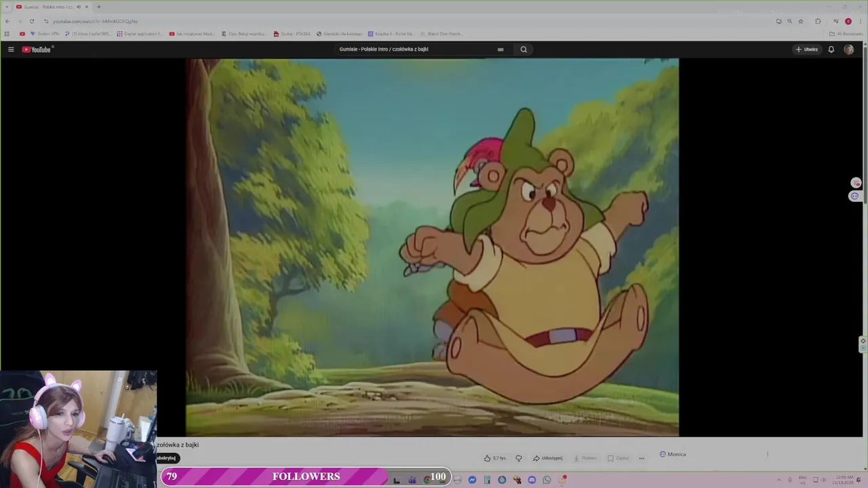Viewport: 868px width, 488px height.
Task: Expand the tab search dropdown arrow
Action: pos(6,7)
